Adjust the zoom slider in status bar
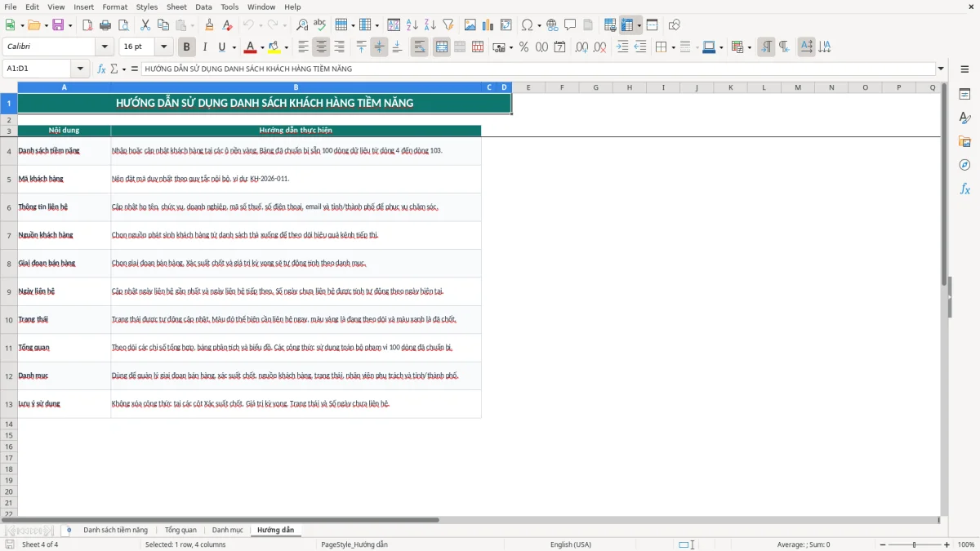980x551 pixels. pos(915,544)
